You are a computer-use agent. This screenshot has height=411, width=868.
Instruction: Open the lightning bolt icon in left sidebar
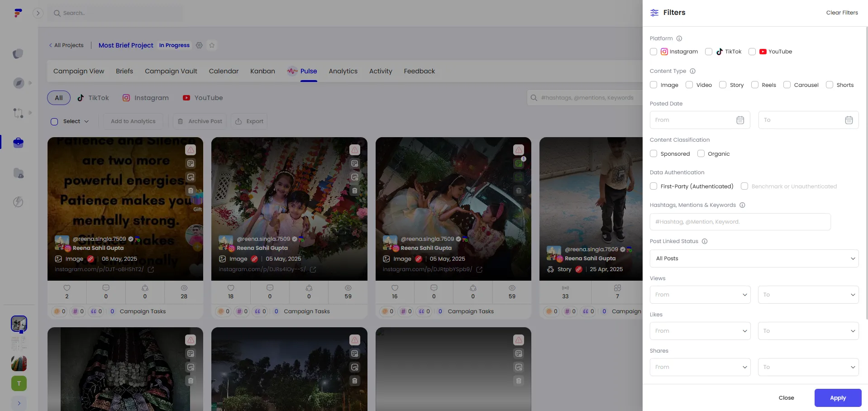pos(18,202)
